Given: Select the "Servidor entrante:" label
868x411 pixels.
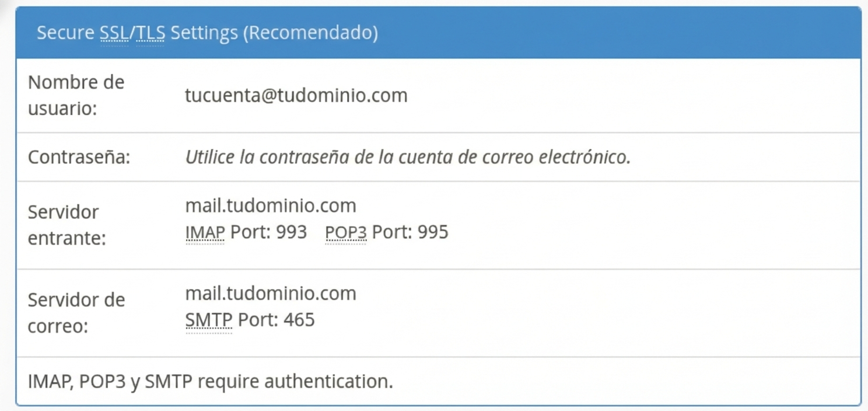Looking at the screenshot, I should click(66, 225).
